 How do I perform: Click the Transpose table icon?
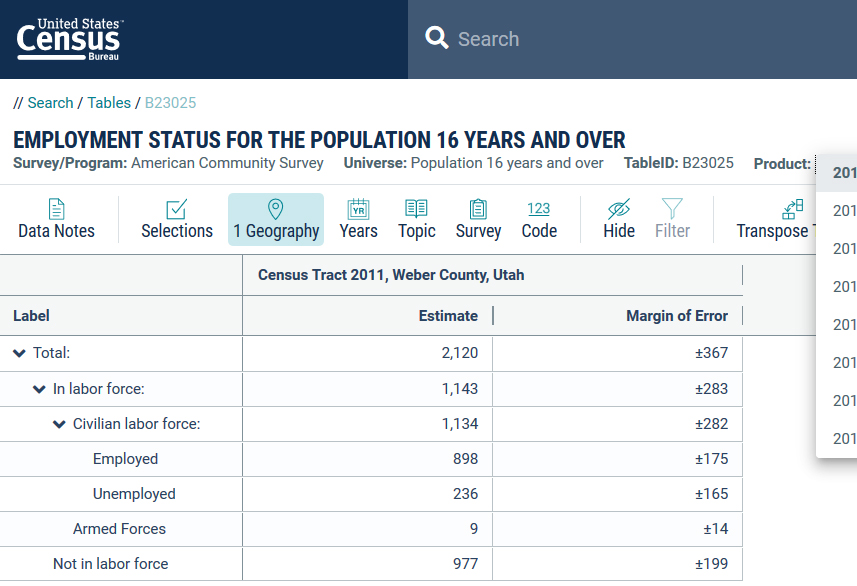click(792, 210)
